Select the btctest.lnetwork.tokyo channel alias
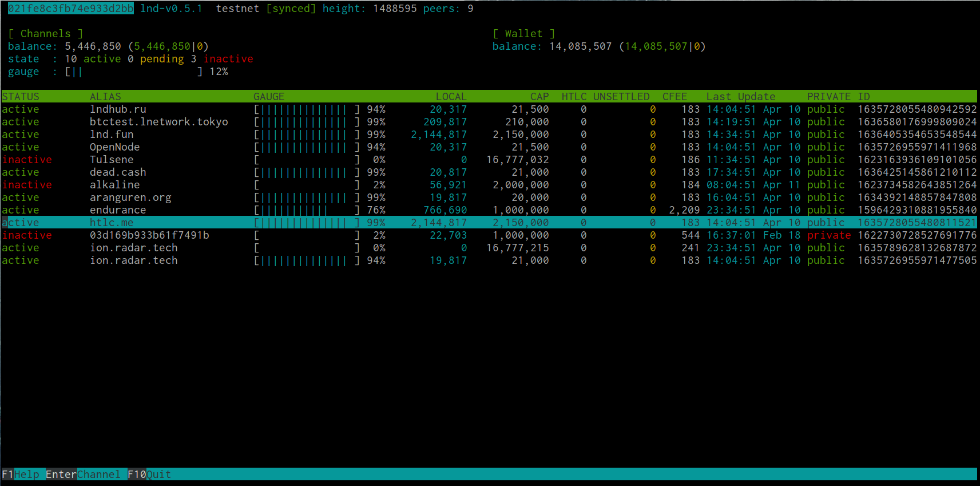 [158, 122]
